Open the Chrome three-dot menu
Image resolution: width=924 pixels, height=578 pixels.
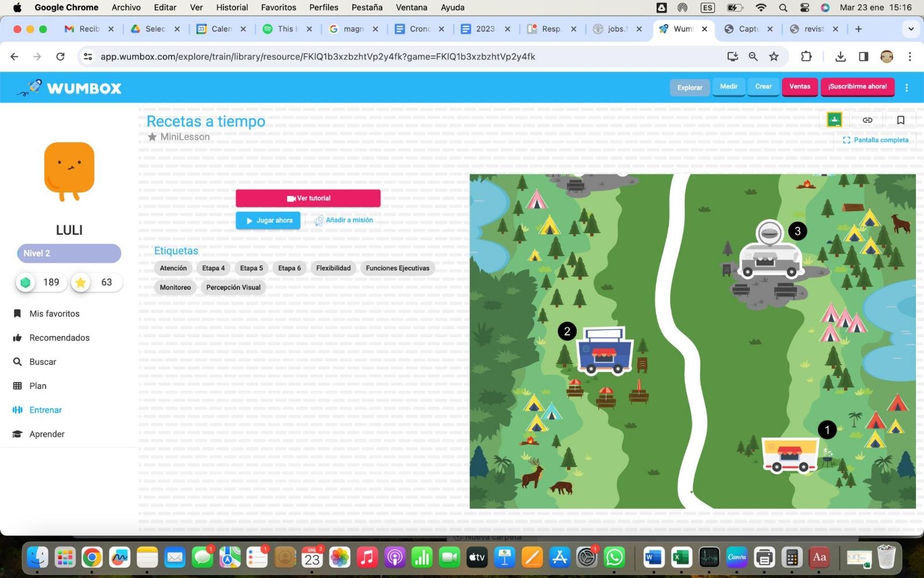910,57
